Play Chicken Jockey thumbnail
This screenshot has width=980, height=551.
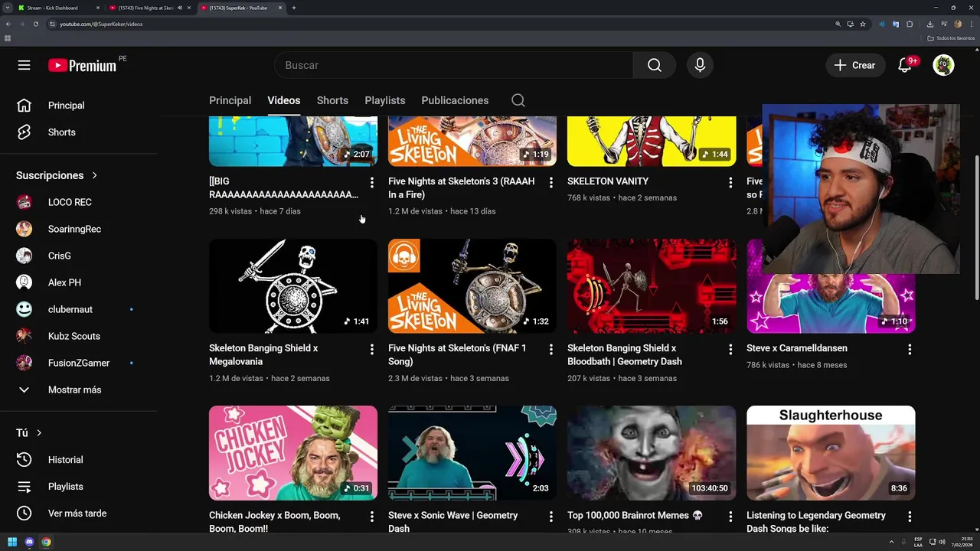coord(293,453)
